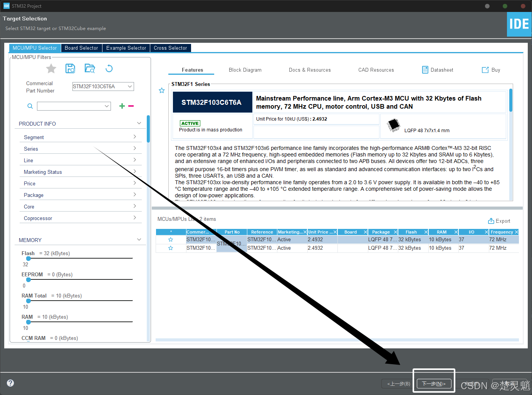532x395 pixels.
Task: Click the filter search text field
Action: [70, 106]
